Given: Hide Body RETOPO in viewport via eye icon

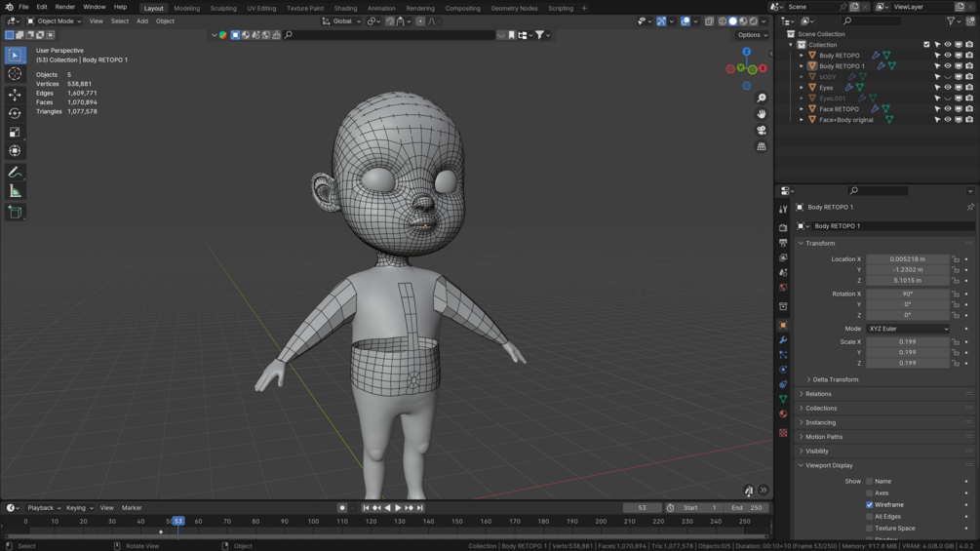Looking at the screenshot, I should pos(948,55).
